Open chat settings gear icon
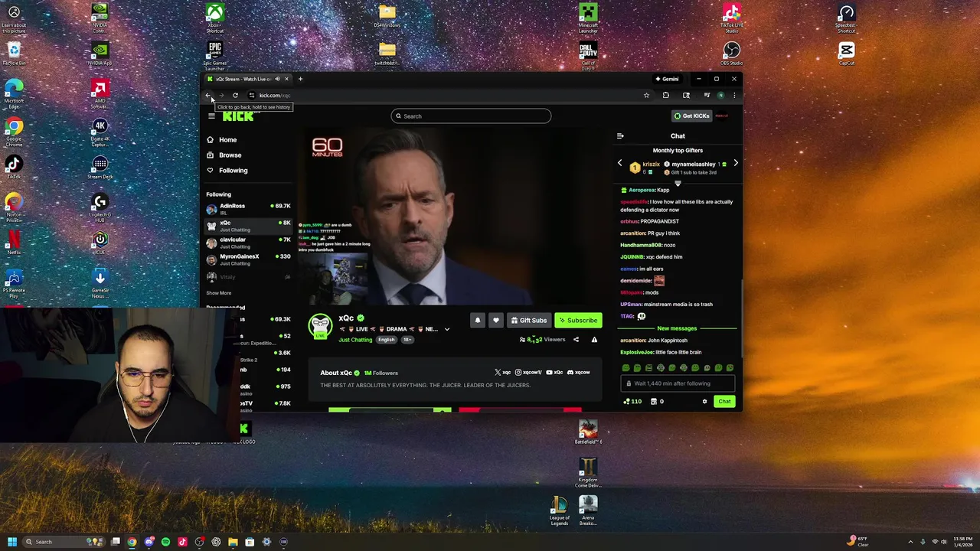The image size is (980, 551). coord(705,402)
